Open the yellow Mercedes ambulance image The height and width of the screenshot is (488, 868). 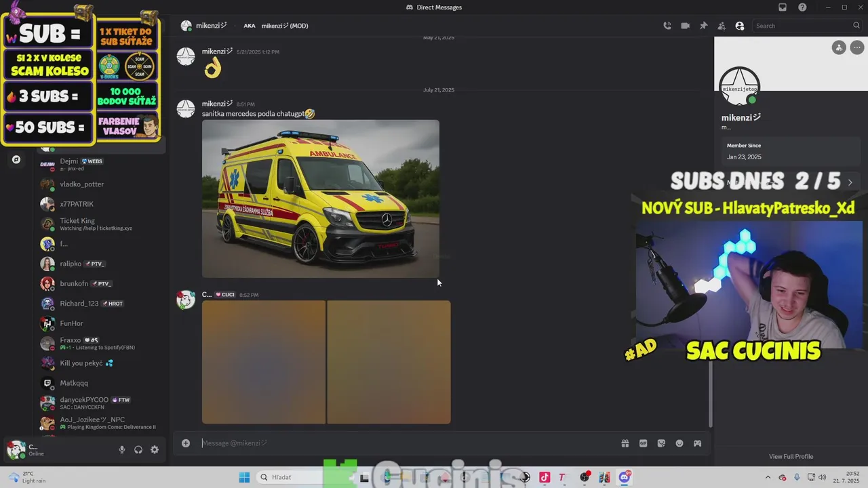point(321,199)
